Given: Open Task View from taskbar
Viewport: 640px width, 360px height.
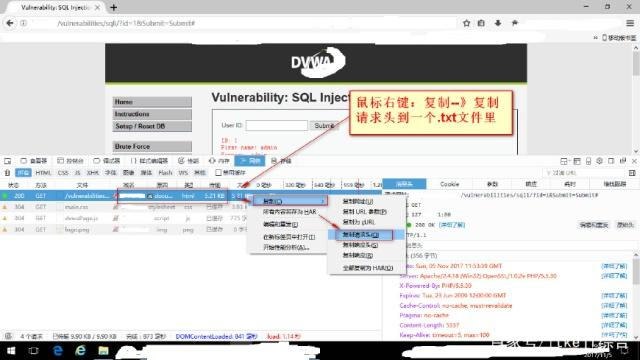Looking at the screenshot, I should (33, 351).
